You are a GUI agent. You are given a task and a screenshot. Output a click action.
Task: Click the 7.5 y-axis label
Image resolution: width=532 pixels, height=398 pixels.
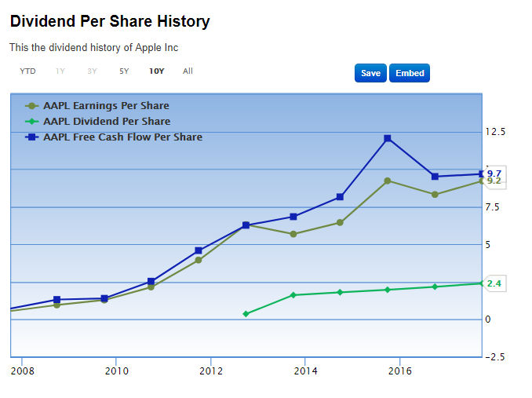(x=493, y=207)
